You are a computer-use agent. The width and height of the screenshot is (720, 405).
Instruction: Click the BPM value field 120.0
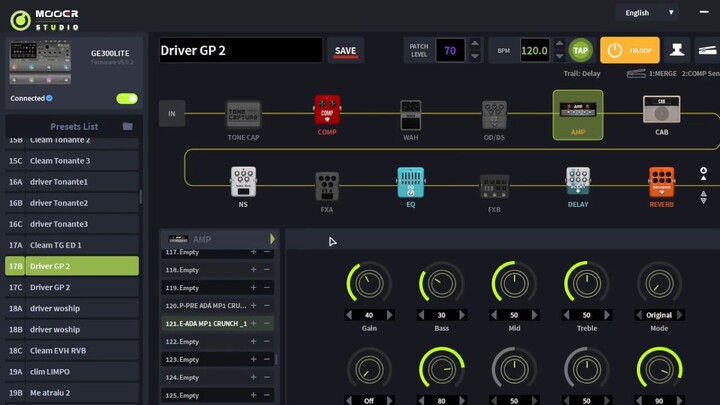(534, 51)
